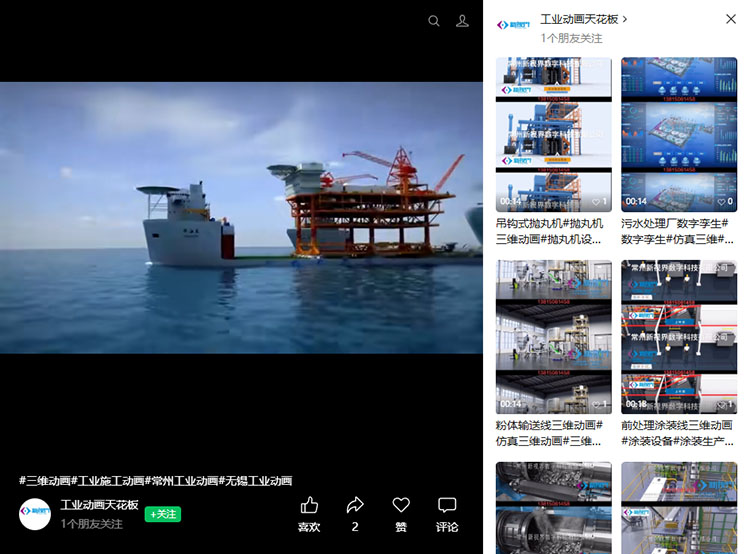The image size is (750, 554).
Task: Click the main oil platform video frame
Action: (241, 218)
